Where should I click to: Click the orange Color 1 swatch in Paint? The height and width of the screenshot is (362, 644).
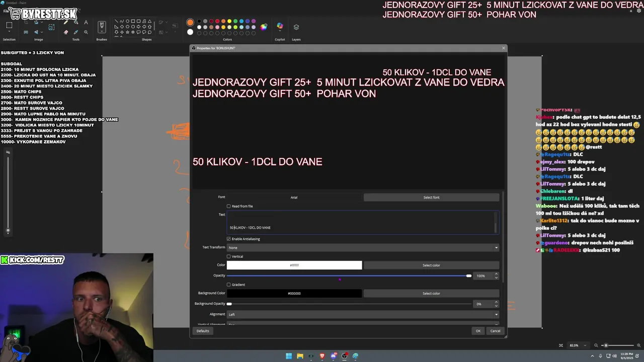coord(190,22)
